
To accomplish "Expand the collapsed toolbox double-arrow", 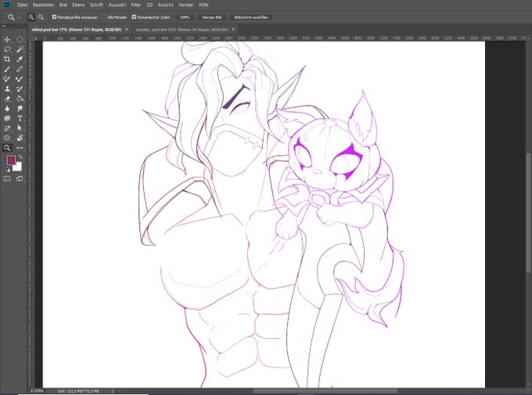I will click(x=4, y=26).
